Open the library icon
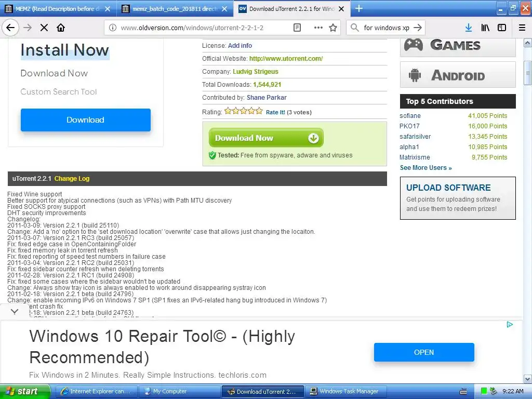The height and width of the screenshot is (399, 532). click(x=485, y=28)
